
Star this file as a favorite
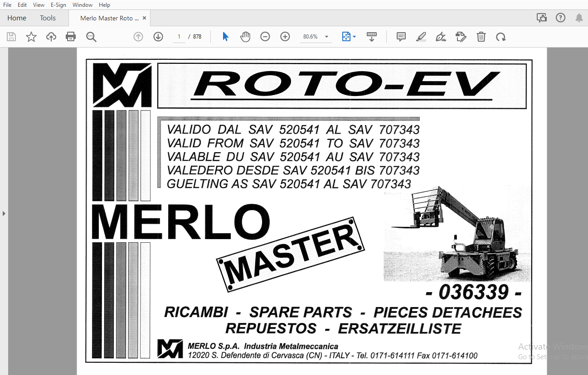[x=31, y=37]
